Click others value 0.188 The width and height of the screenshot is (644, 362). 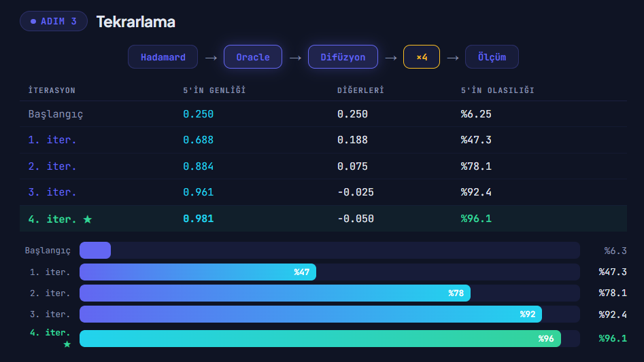click(x=352, y=140)
